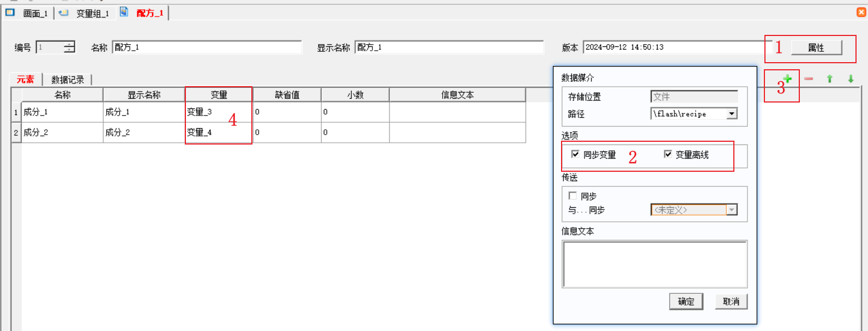Click the 存储位置 文件 field
868x331 pixels.
pyautogui.click(x=694, y=97)
